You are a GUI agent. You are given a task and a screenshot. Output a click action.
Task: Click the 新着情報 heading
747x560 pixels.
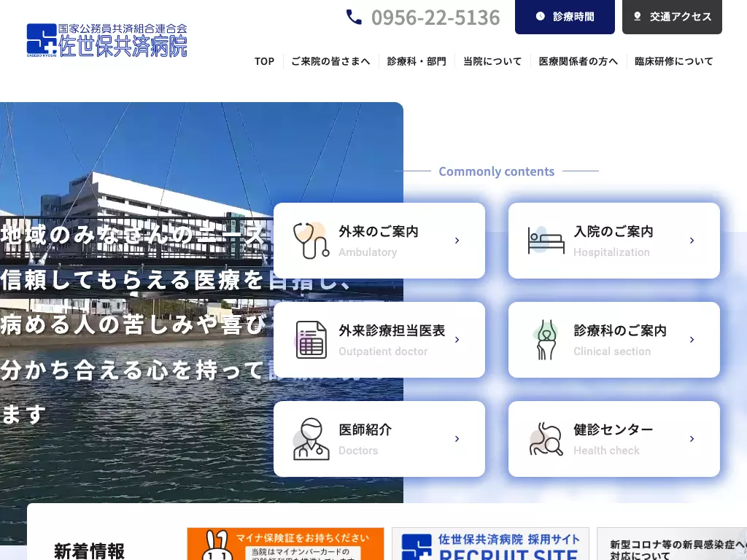point(89,551)
